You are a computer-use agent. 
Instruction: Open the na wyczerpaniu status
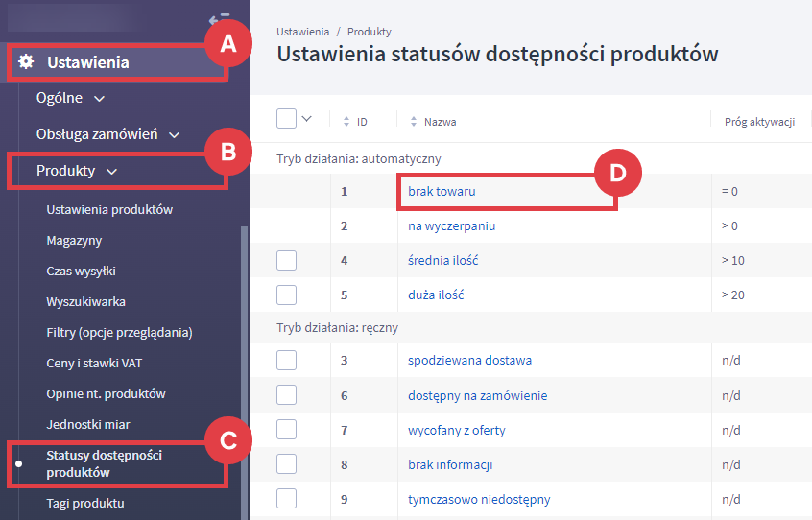point(451,225)
